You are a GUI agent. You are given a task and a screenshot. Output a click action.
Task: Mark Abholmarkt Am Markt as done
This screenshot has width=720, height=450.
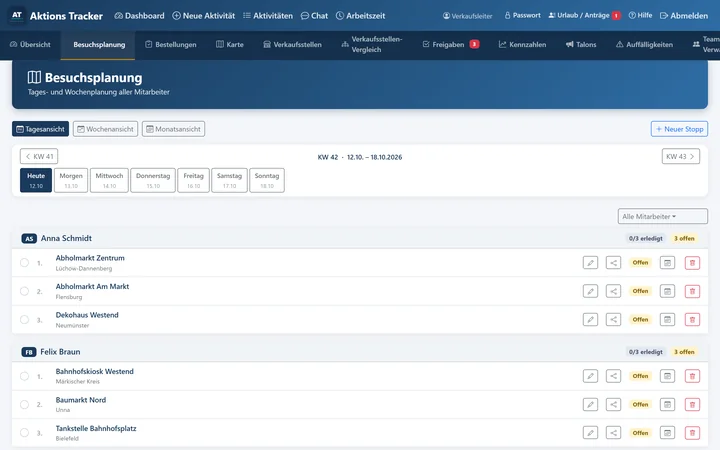click(x=24, y=291)
